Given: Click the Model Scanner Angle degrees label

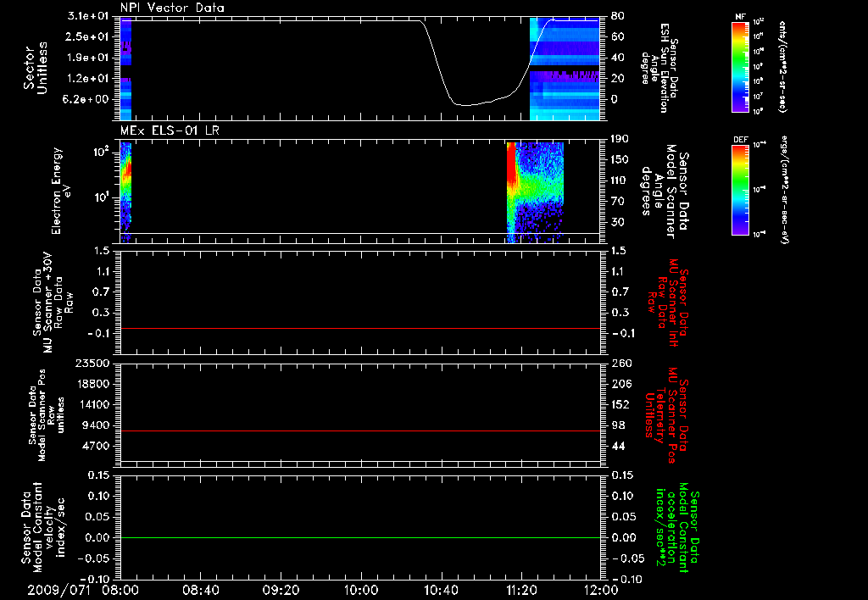Looking at the screenshot, I should coord(665,192).
